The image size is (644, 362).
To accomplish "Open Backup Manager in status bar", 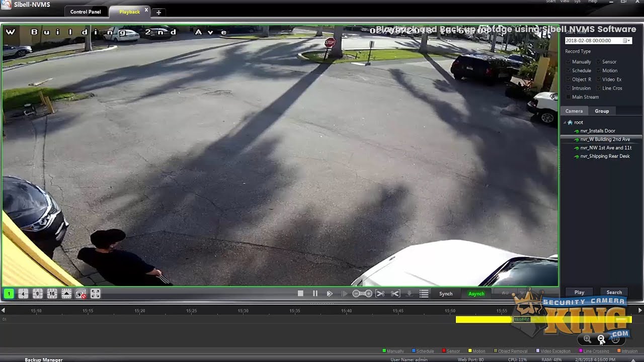I will click(44, 359).
